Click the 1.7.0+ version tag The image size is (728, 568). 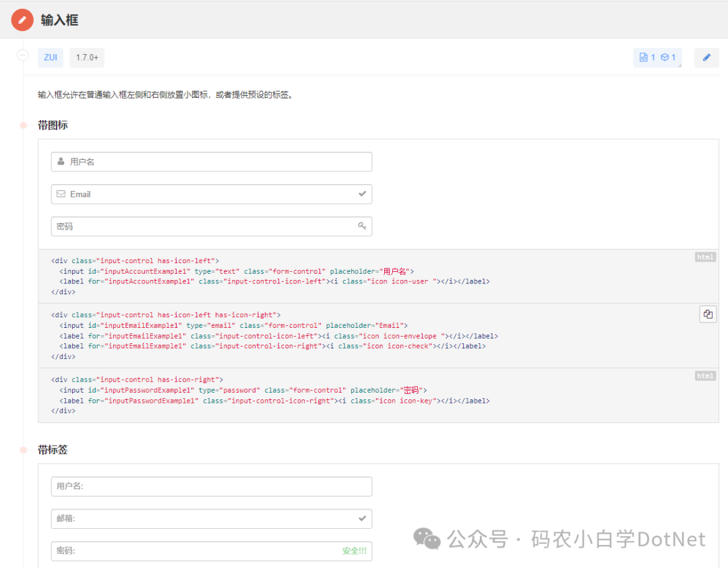87,57
